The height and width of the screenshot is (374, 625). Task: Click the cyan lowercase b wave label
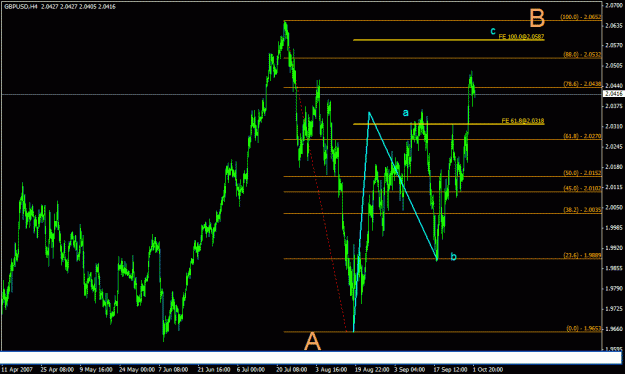[453, 257]
